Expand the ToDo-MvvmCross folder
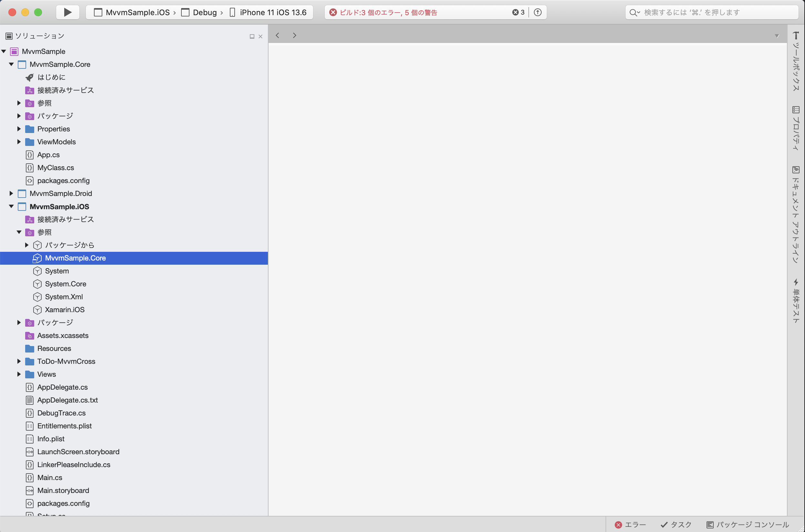This screenshot has width=805, height=532. (x=18, y=361)
